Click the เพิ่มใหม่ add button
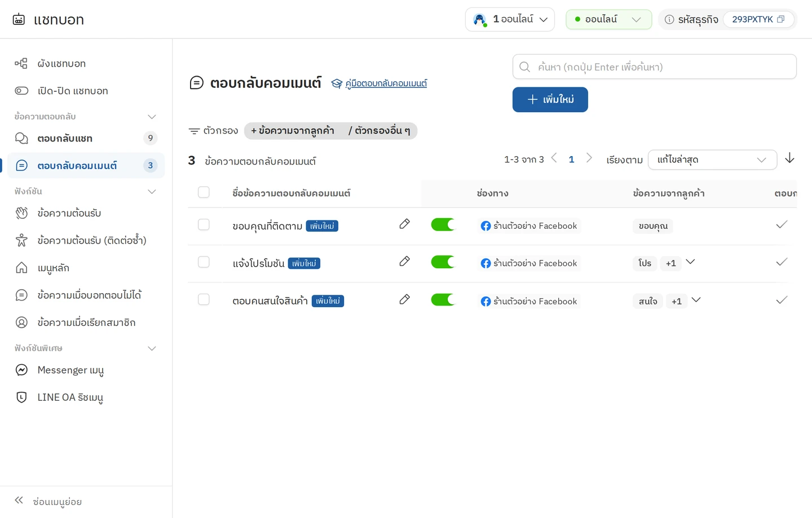 click(x=550, y=100)
